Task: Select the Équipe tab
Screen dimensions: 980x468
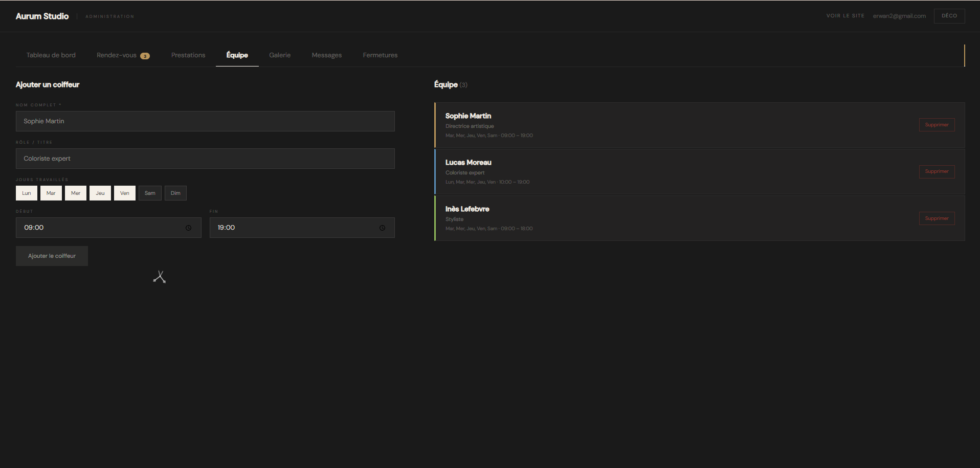Action: 237,55
